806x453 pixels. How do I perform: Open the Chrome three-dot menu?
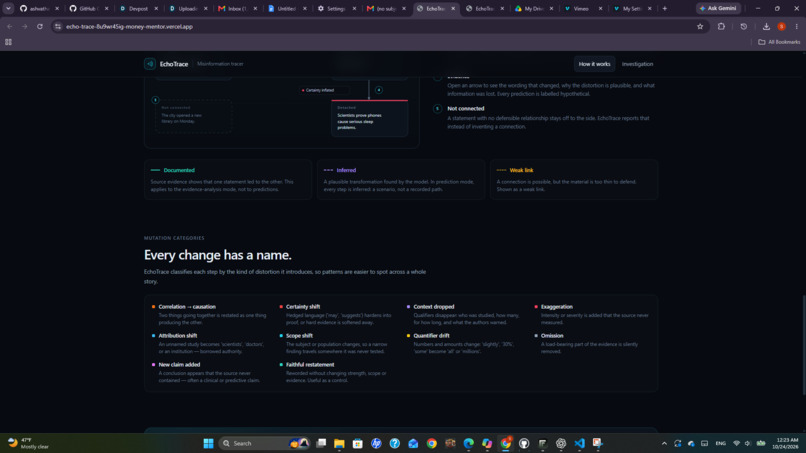796,26
